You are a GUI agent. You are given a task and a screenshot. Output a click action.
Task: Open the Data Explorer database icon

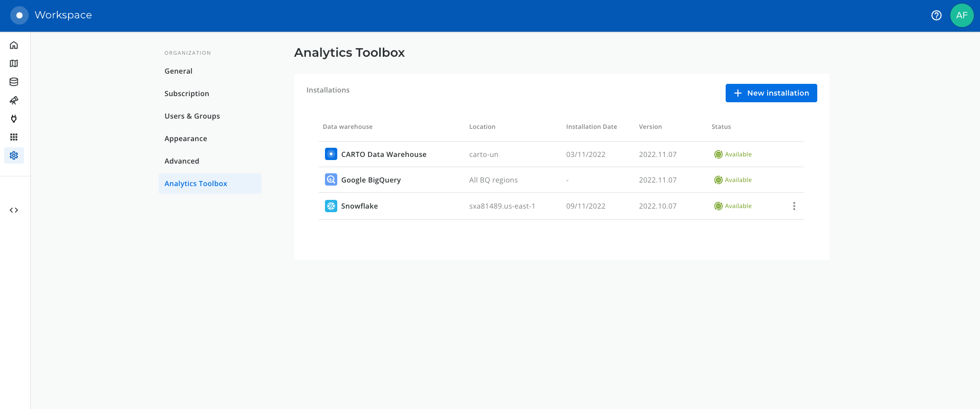pos(14,82)
